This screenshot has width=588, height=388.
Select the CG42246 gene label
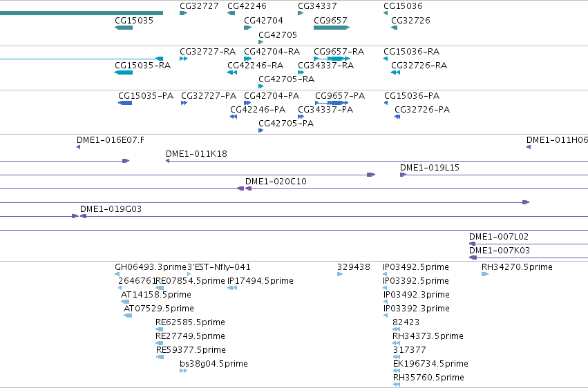coord(247,6)
